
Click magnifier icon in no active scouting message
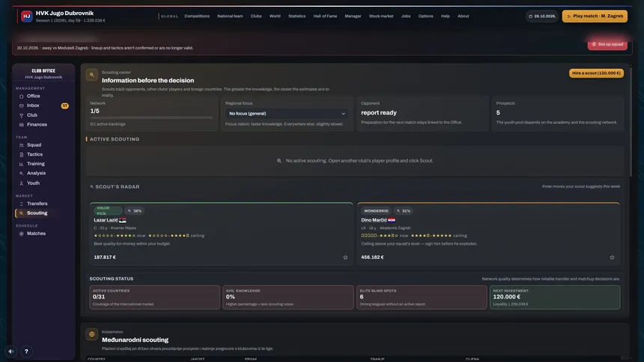279,161
